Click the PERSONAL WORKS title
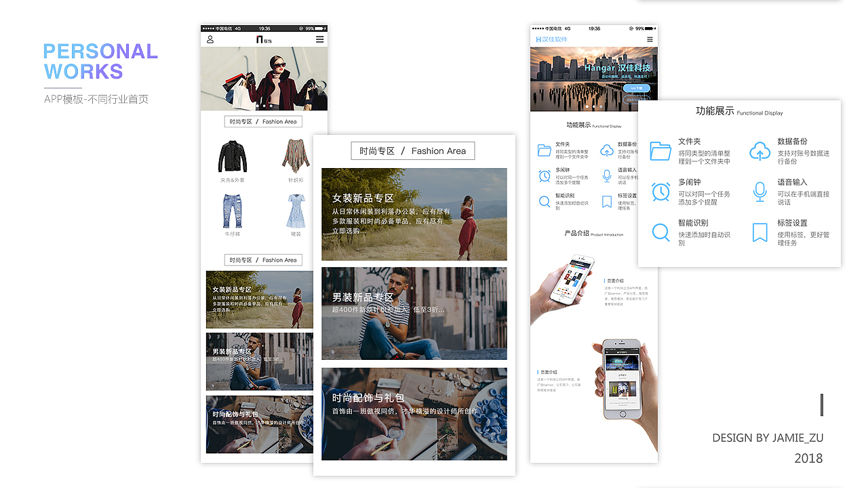The width and height of the screenshot is (868, 488). point(101,61)
